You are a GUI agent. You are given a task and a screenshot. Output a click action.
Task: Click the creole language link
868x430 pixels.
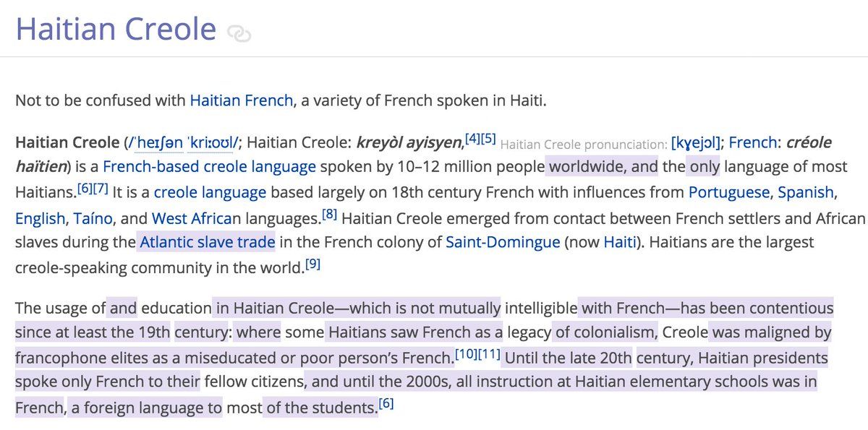click(x=210, y=193)
